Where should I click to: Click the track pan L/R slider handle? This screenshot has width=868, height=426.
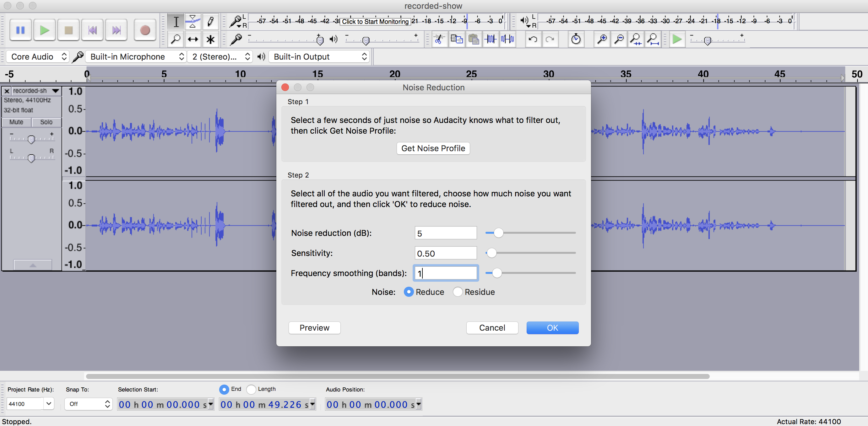tap(31, 158)
